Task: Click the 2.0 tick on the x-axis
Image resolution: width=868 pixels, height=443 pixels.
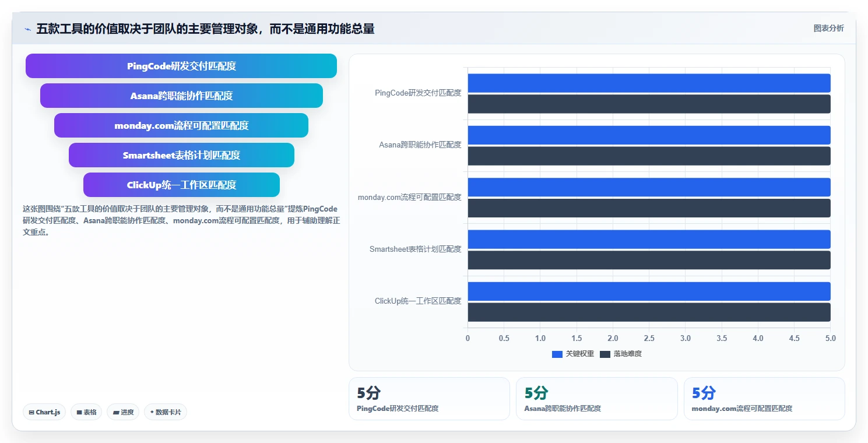Action: pos(613,338)
